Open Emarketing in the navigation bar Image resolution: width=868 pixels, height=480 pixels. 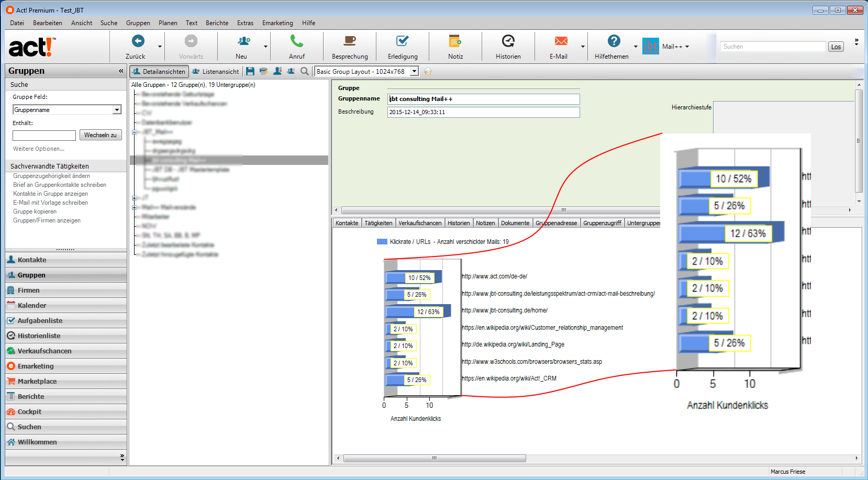pos(66,366)
